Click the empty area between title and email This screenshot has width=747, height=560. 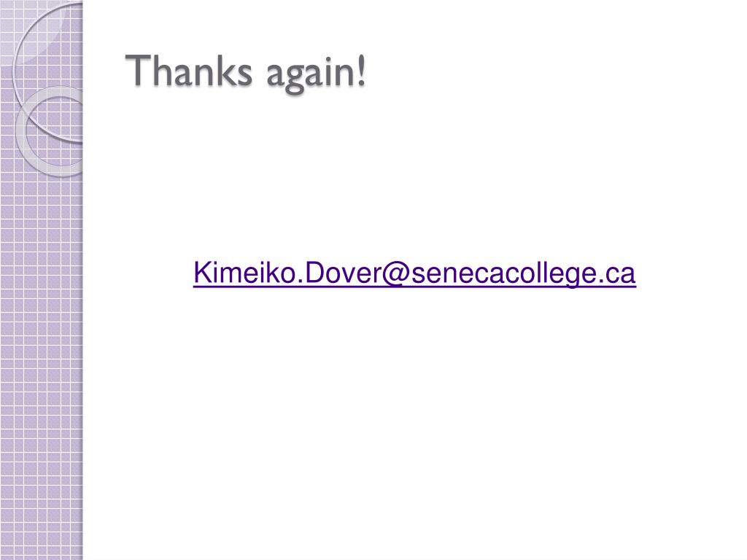pos(414,176)
